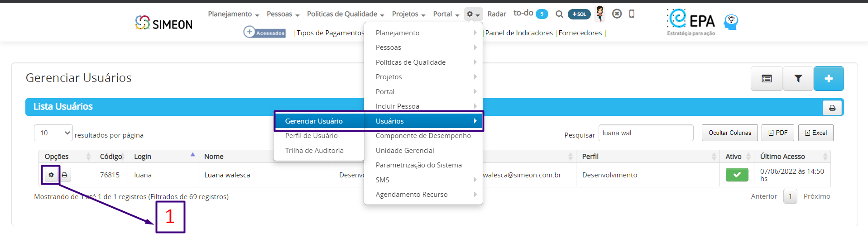Click the filter funnel icon button
The width and height of the screenshot is (868, 243).
(x=798, y=79)
